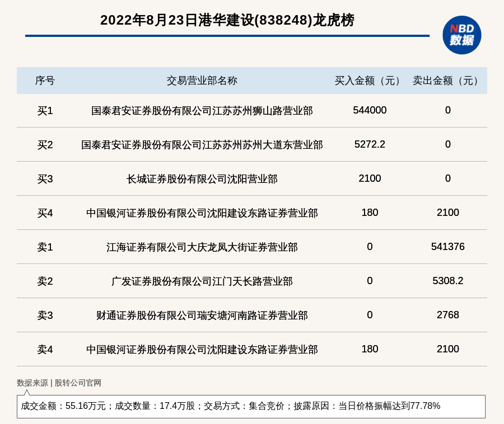Click 中国银河证券 name in the 卖4 row
Image resolution: width=504 pixels, height=424 pixels.
pos(202,350)
